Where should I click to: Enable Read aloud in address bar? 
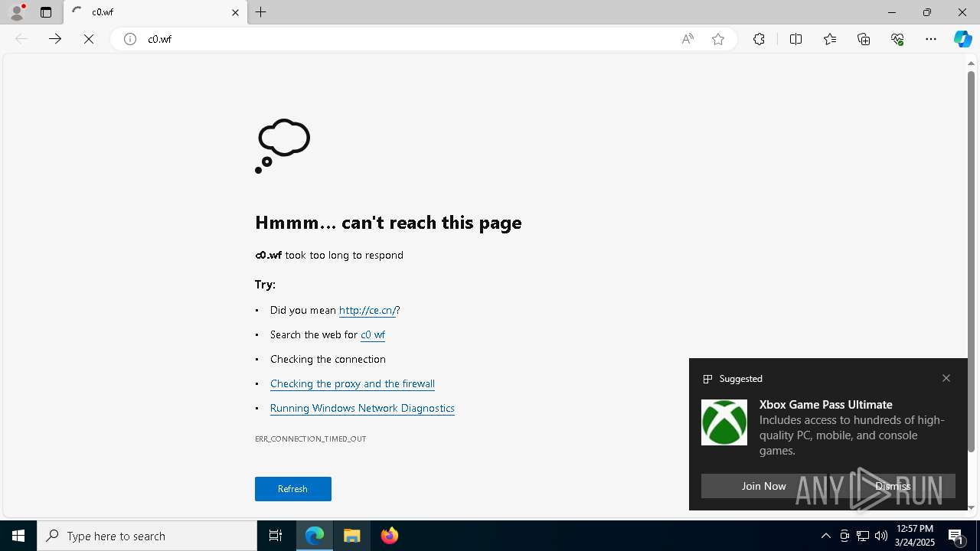(688, 39)
